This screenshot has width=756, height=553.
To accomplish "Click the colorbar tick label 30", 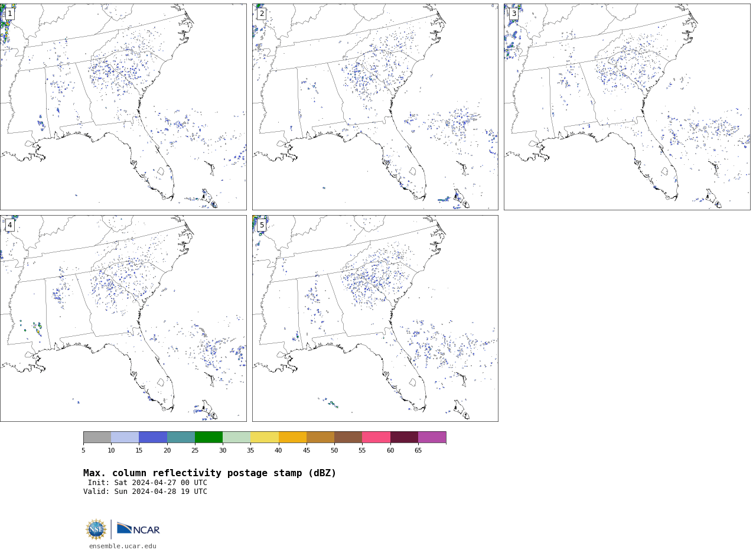I will coord(223,451).
